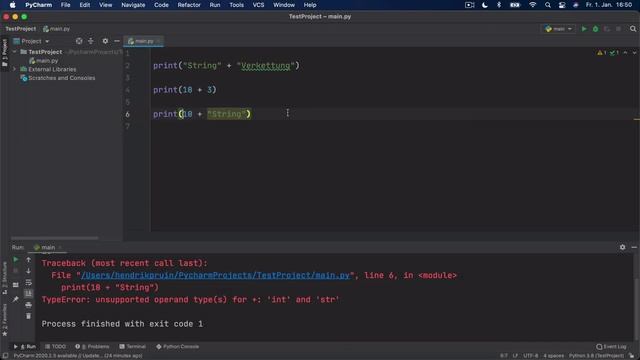Image resolution: width=640 pixels, height=360 pixels.
Task: Open Search Everywhere magnifier in PyCharm toolbar
Action: pos(633,29)
